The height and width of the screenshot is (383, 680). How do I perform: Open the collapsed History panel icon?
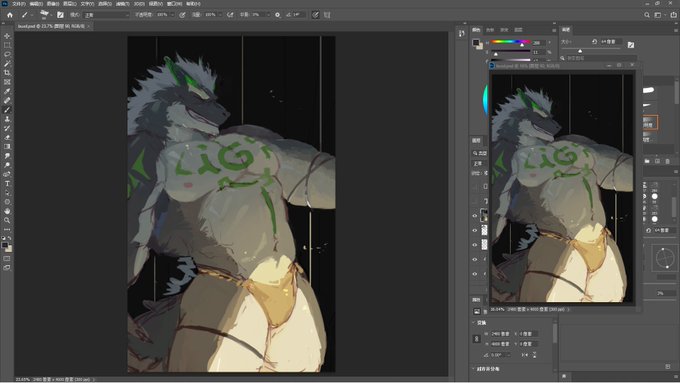pos(461,33)
